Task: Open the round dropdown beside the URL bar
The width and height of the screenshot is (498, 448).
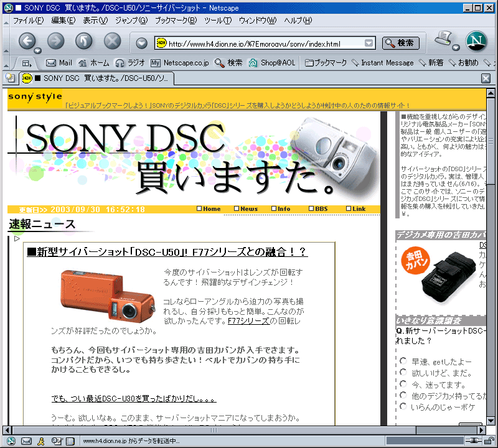Action: pyautogui.click(x=142, y=43)
